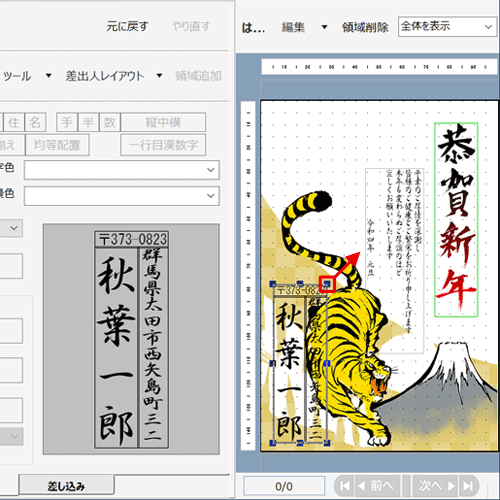This screenshot has height=500, width=500.
Task: Toggle the 縦中横 button
Action: point(163,122)
